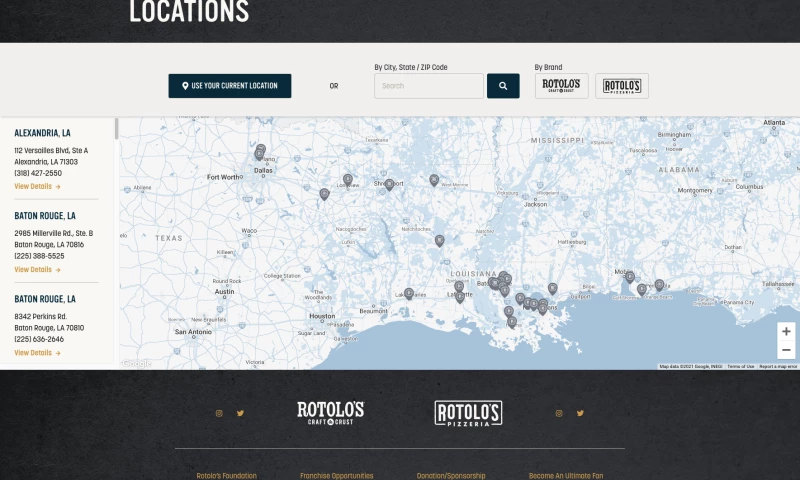Viewport: 800px width, 480px height.
Task: Open the left Instagram icon in footer
Action: click(x=219, y=413)
